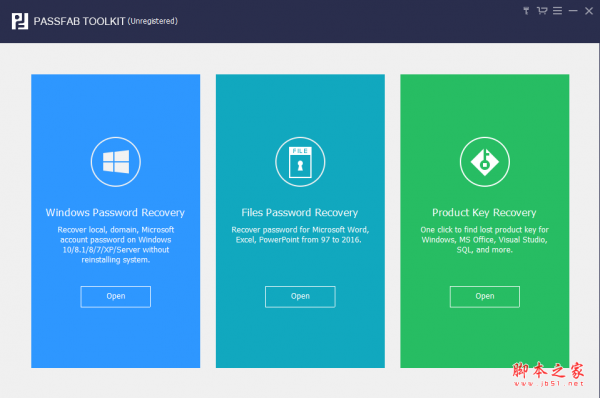Screen dimensions: 600x398
Task: Open Files Password Recovery tool
Action: pyautogui.click(x=300, y=297)
